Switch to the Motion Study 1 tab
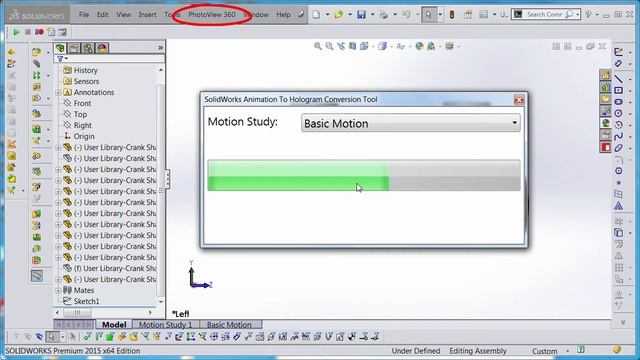 pyautogui.click(x=165, y=324)
